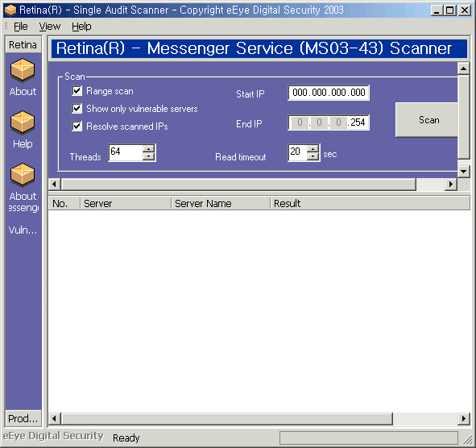Click the Retina app icon in title bar
Image resolution: width=476 pixels, height=448 pixels.
click(x=10, y=10)
